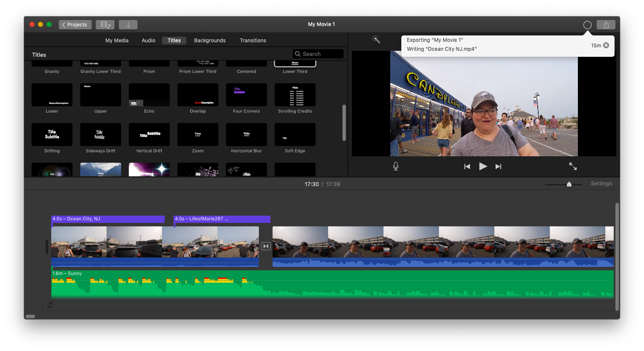Choose the Vertical Drift title
This screenshot has width=644, height=351.
[149, 135]
